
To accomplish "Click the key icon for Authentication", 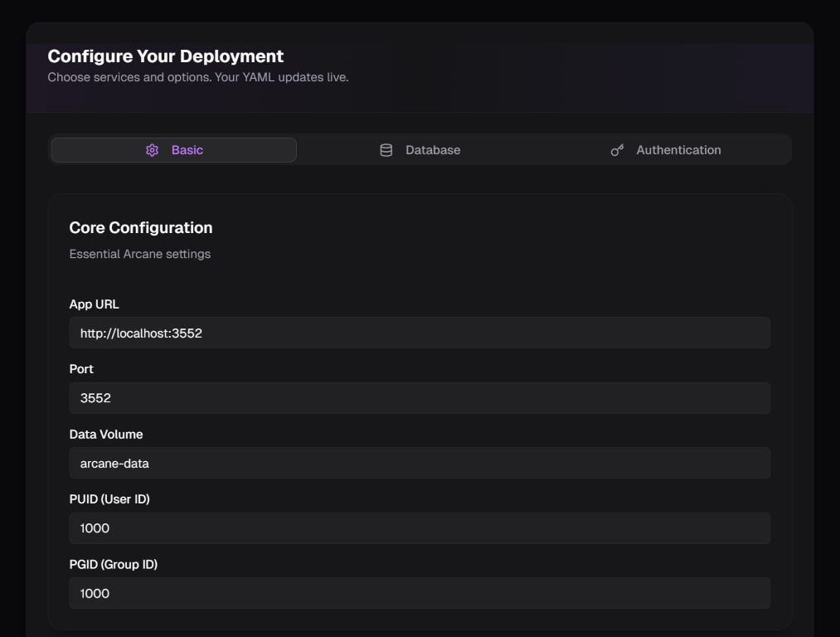I will tap(617, 150).
